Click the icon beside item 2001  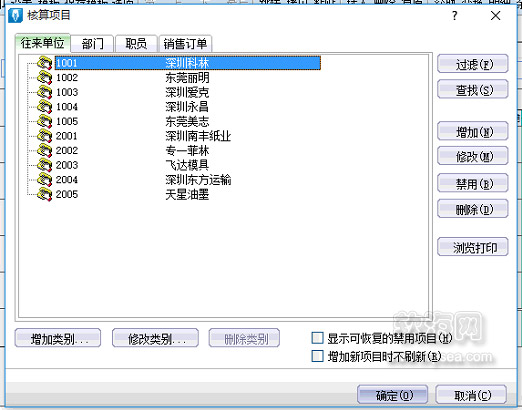(44, 136)
